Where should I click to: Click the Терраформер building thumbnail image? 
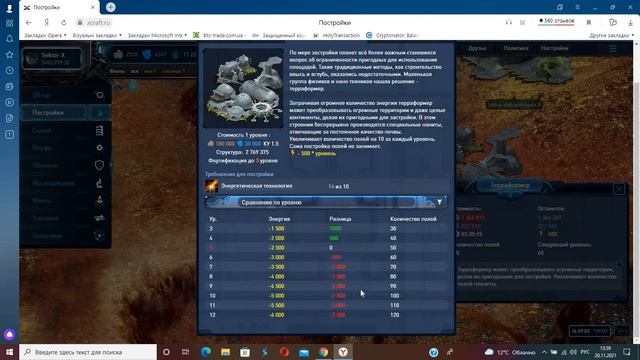tap(243, 88)
